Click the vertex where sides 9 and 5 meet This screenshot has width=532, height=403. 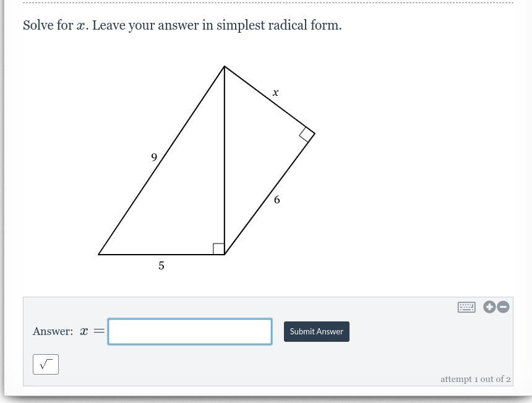pos(98,254)
